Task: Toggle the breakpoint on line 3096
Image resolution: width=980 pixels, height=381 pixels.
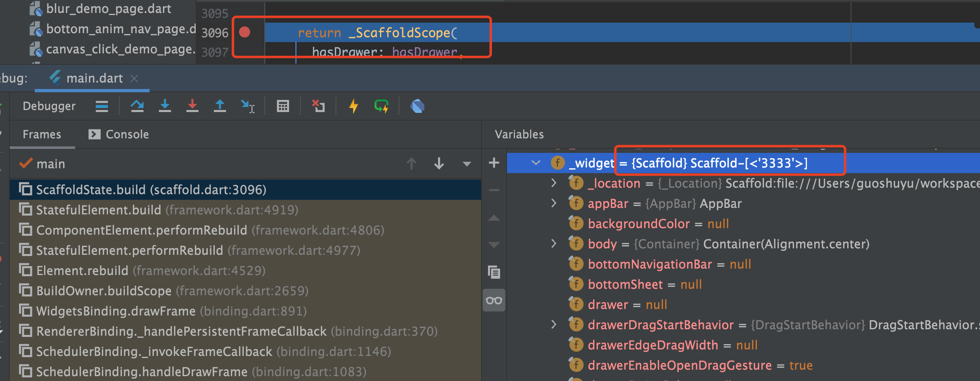Action: (245, 32)
